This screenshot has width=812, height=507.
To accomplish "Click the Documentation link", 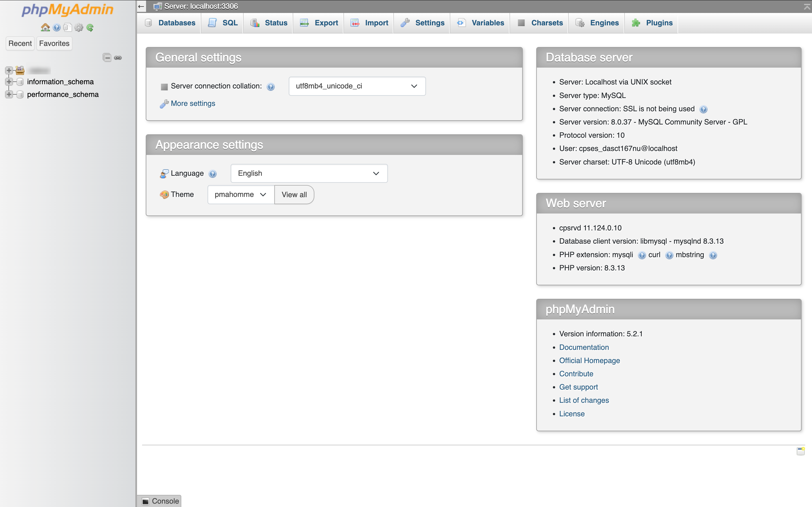I will pos(583,346).
